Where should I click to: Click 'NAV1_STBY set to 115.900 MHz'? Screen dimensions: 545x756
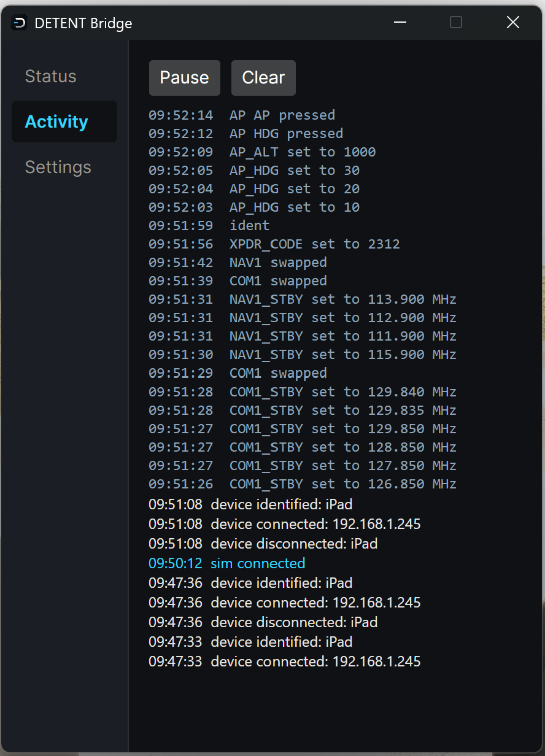pos(303,354)
